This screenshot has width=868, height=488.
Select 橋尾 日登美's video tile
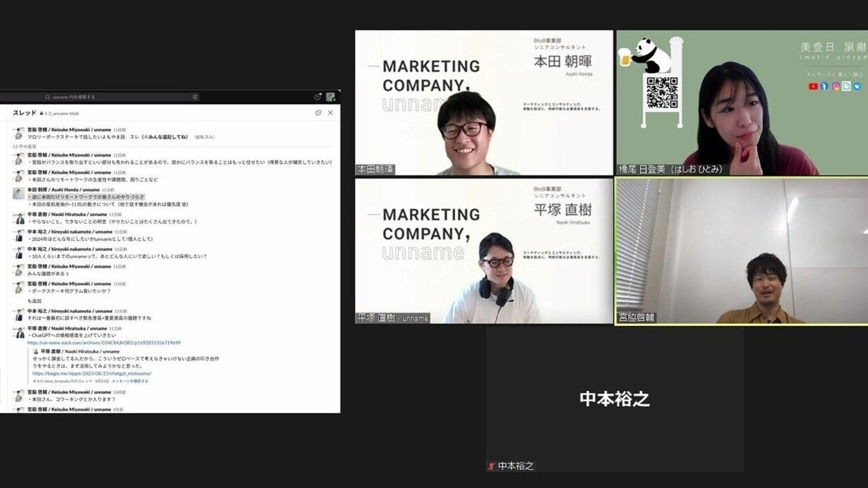[742, 102]
